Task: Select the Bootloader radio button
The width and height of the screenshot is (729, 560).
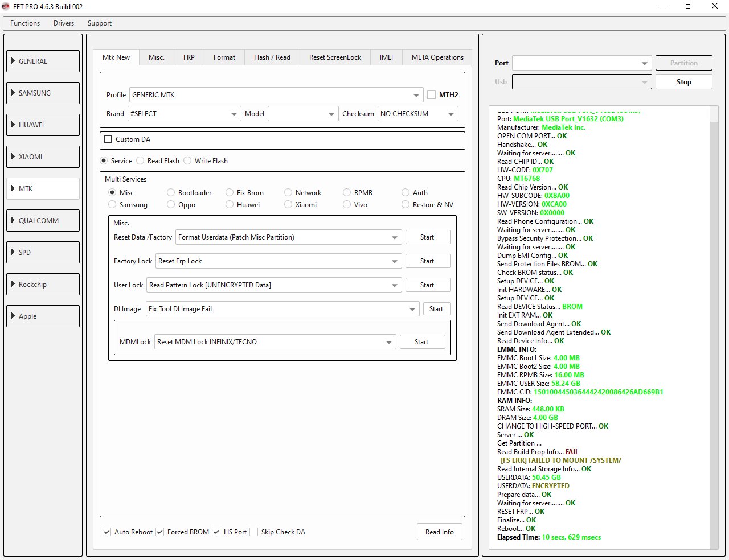Action: [171, 193]
